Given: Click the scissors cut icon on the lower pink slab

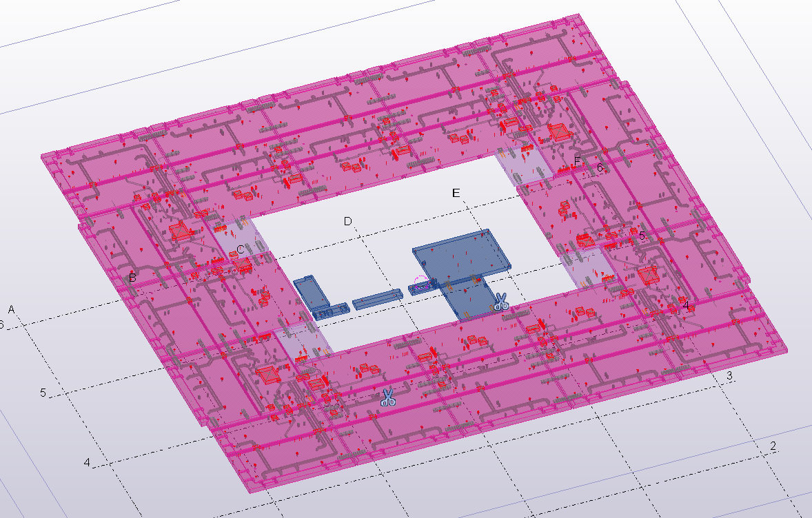Looking at the screenshot, I should 388,397.
